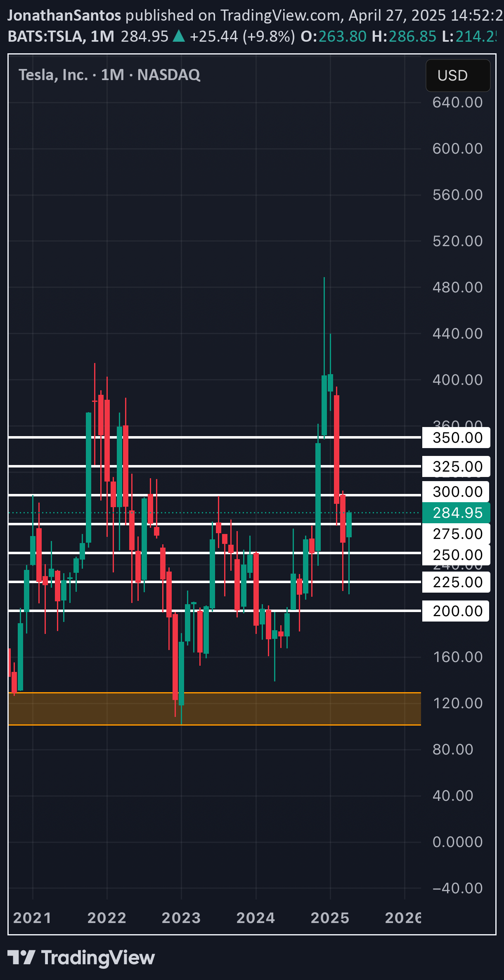
Task: Click the 2023 time axis label
Action: tap(181, 918)
